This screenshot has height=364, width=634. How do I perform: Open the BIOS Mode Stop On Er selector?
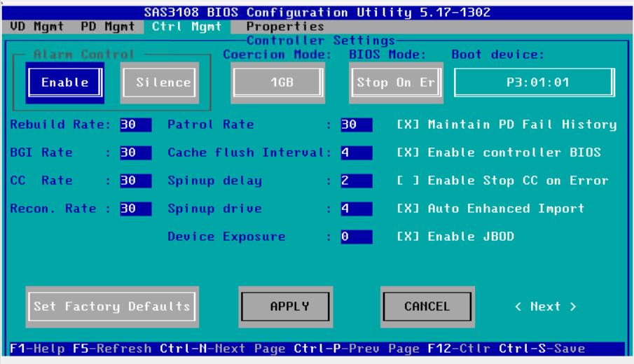pos(396,83)
